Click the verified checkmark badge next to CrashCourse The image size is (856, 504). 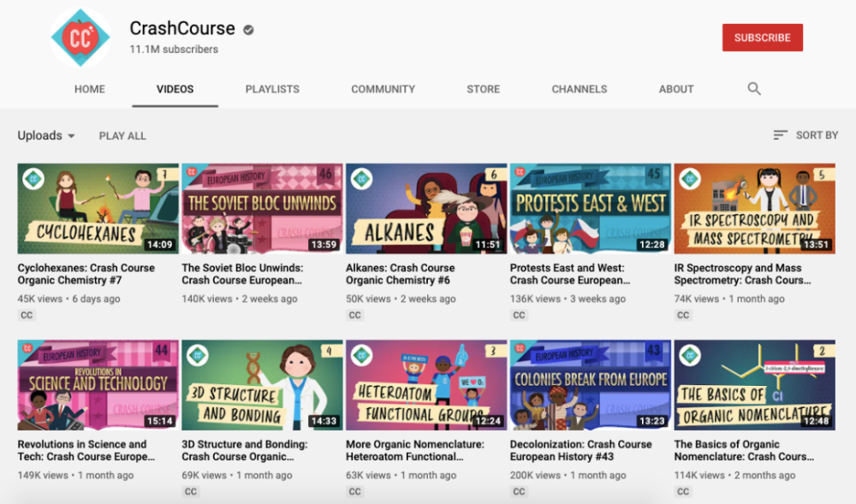(248, 29)
